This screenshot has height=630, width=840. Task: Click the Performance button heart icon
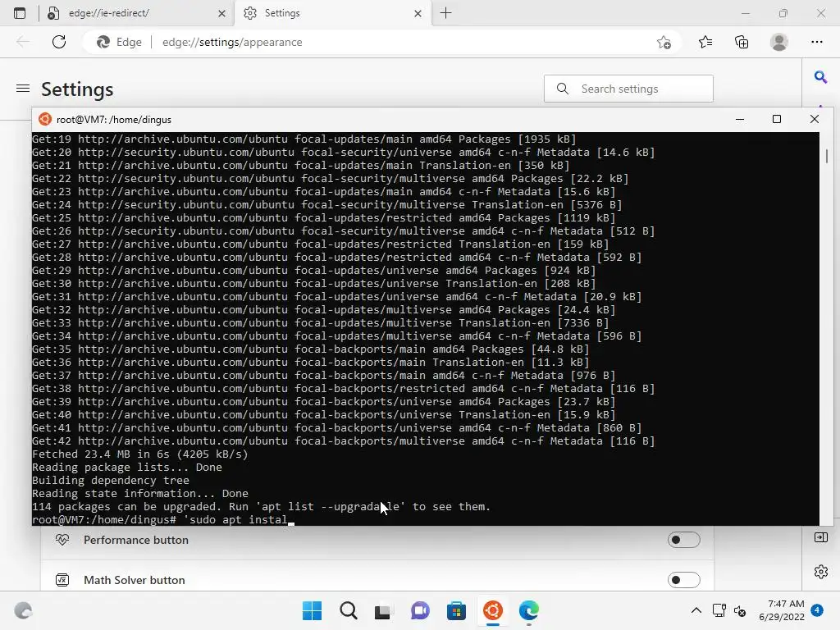62,540
